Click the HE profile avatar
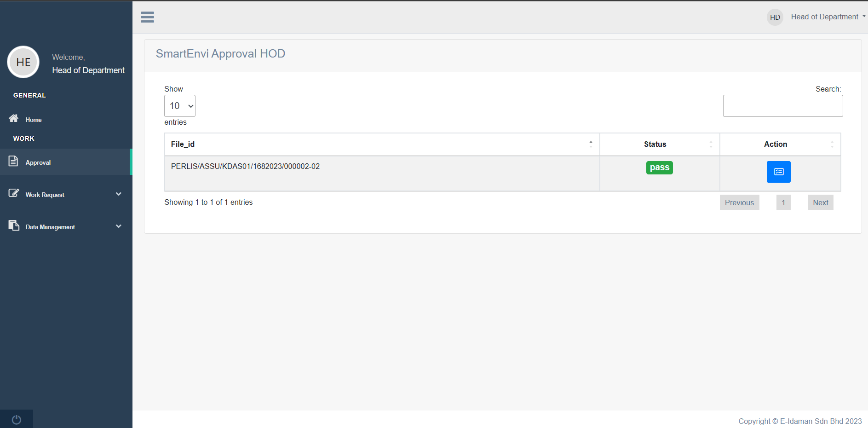868x428 pixels. [23, 62]
